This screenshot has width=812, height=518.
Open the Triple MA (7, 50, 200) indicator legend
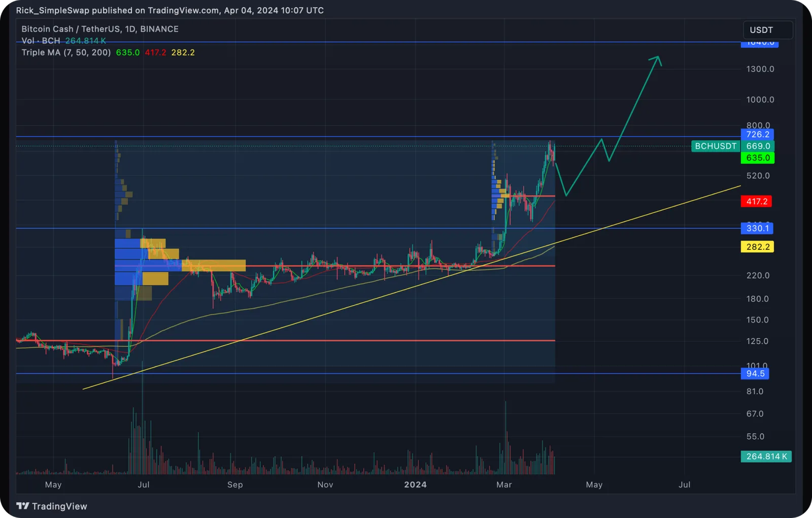tap(66, 52)
